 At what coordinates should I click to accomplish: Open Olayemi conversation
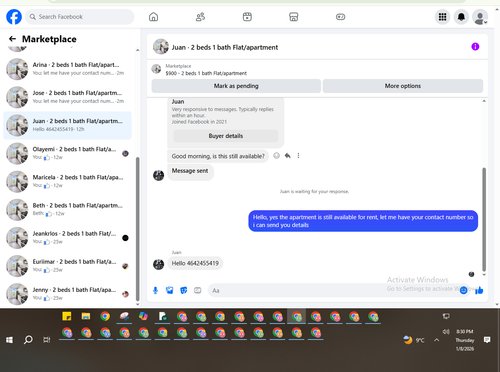point(67,153)
